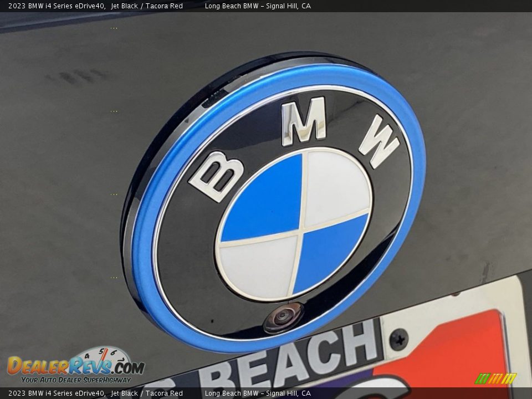Click the chrome letter W on the emblem
This screenshot has width=532, height=399.
[x=379, y=141]
